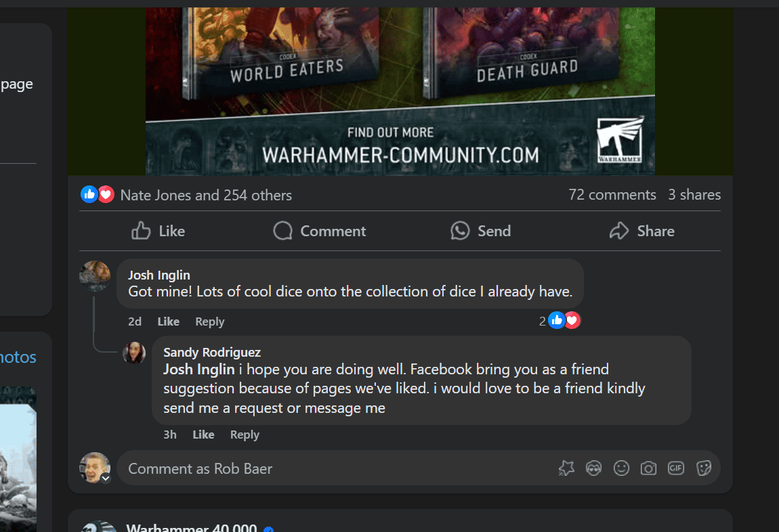Reply to Sandy Rodriguez's comment

coord(245,435)
